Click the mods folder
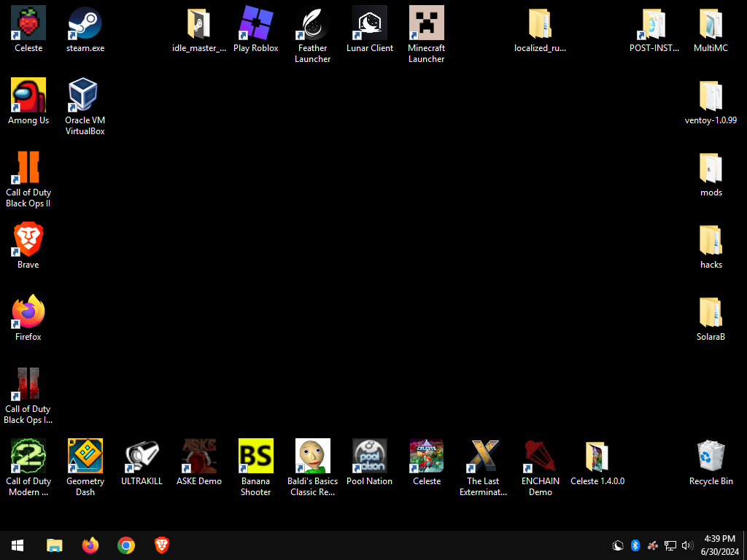747x560 pixels. 711,167
